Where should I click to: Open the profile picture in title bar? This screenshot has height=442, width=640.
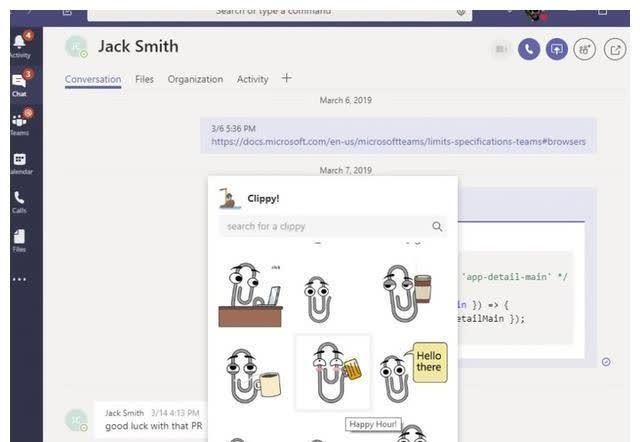pos(536,16)
